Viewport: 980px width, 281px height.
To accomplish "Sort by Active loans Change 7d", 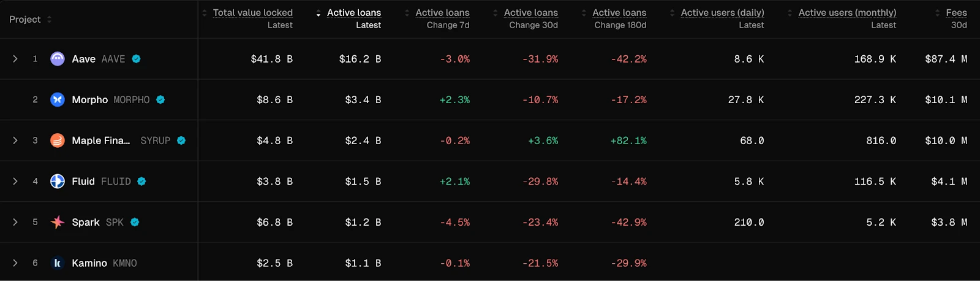I will coord(442,13).
